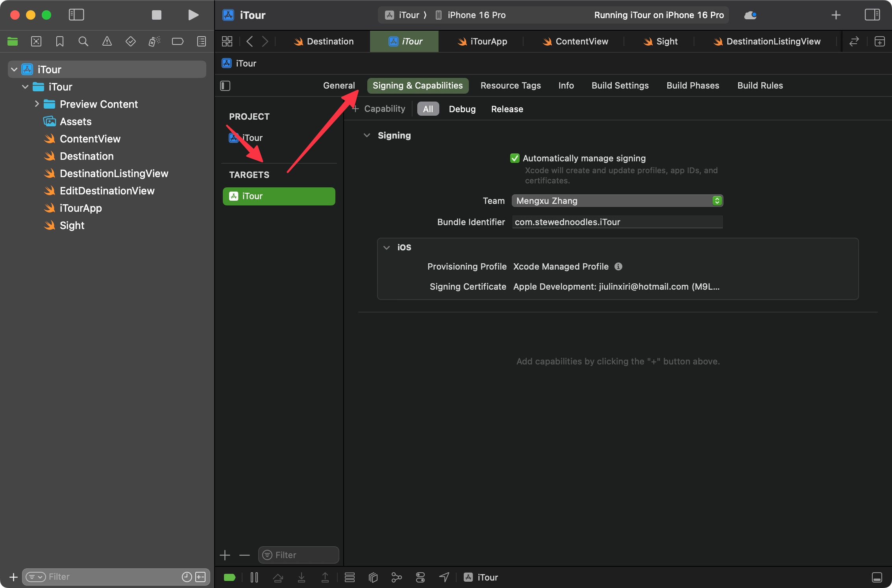Open the Bookmark navigator icon
Viewport: 892px width, 588px height.
click(x=59, y=41)
